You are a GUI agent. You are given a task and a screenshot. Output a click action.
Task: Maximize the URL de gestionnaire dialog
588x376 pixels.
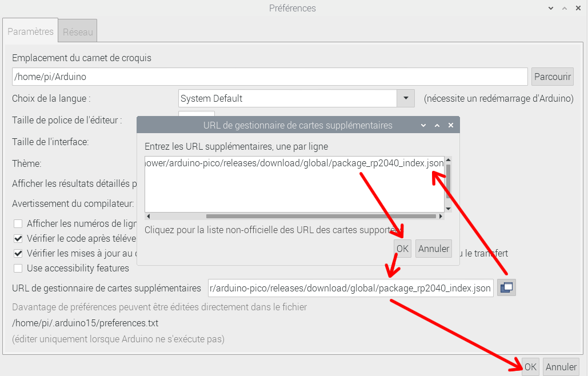[437, 125]
